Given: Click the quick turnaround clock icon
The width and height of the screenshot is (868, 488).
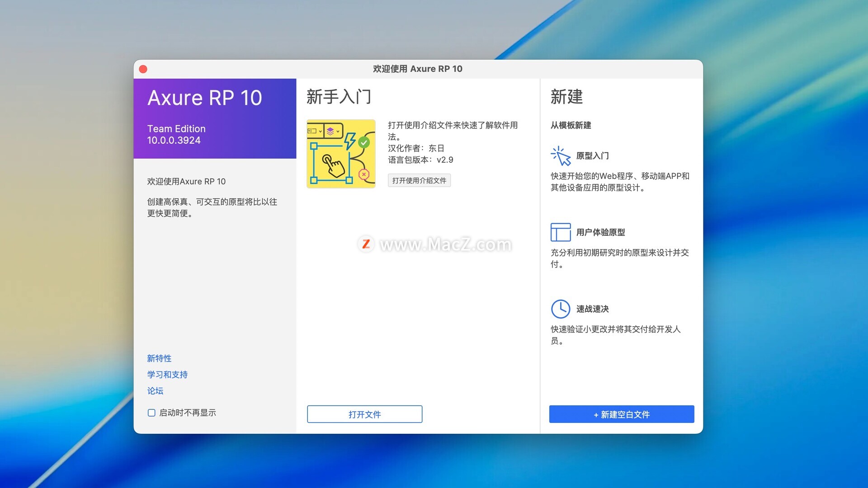Looking at the screenshot, I should click(561, 309).
